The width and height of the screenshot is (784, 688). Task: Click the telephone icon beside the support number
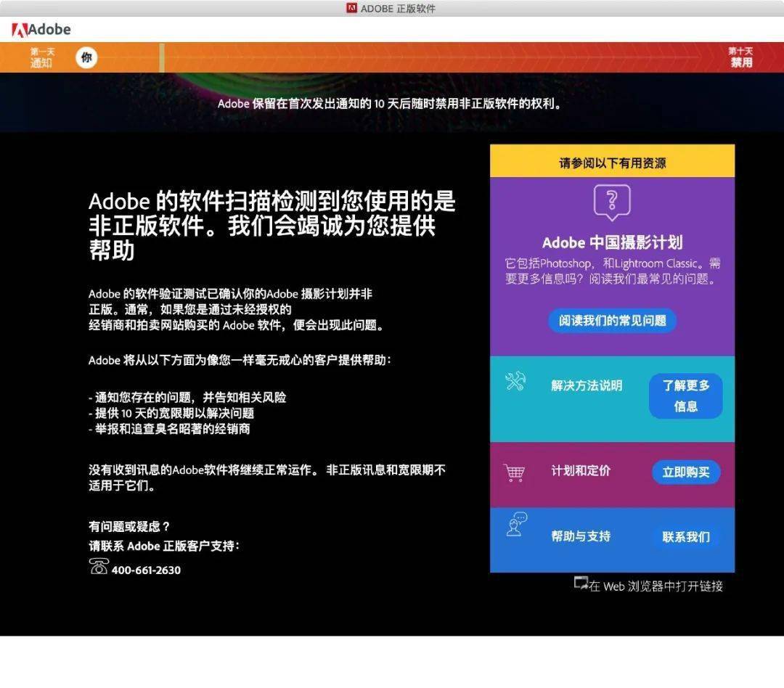point(99,566)
